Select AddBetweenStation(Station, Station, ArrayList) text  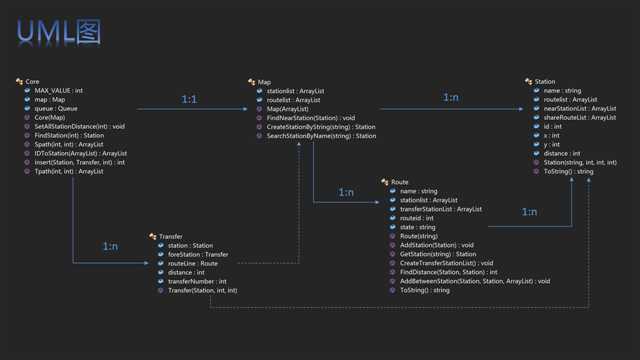click(467, 281)
